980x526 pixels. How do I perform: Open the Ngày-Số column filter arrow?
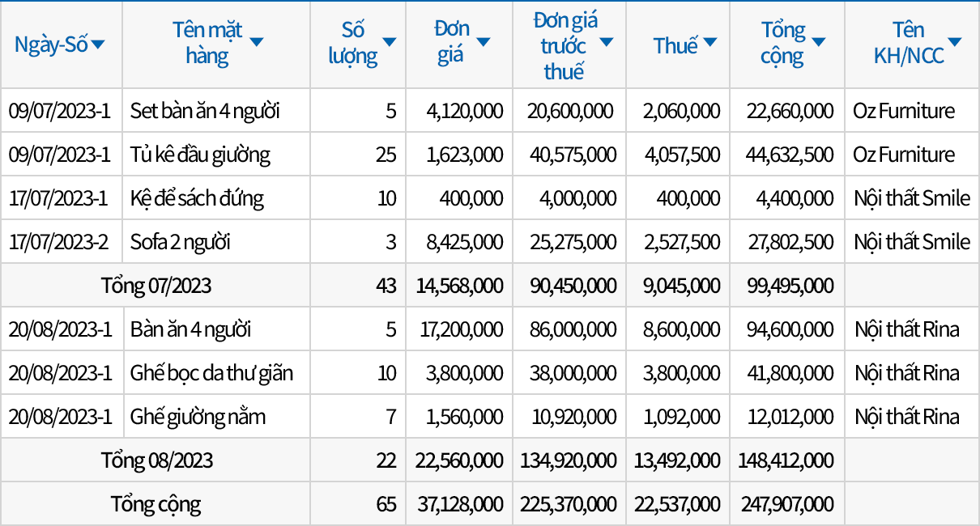98,45
